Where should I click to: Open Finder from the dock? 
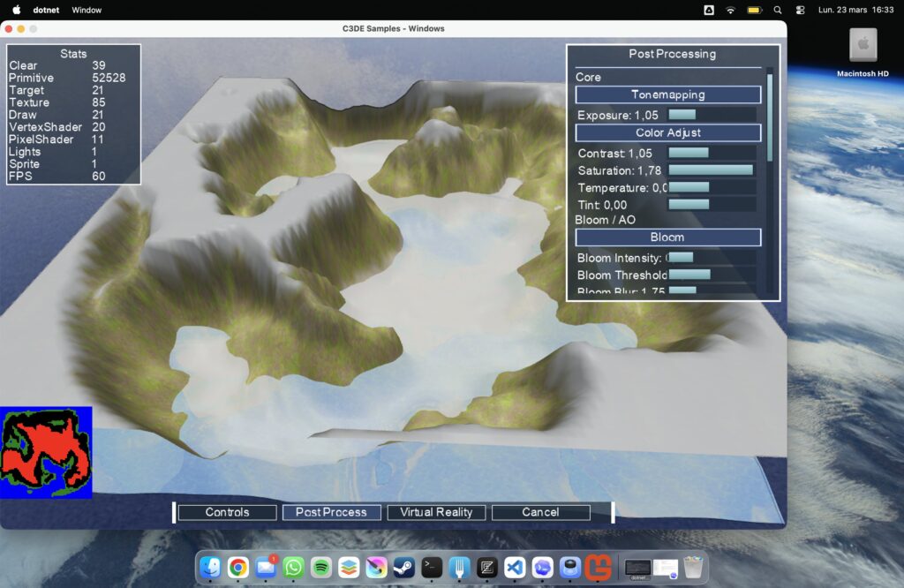tap(210, 568)
